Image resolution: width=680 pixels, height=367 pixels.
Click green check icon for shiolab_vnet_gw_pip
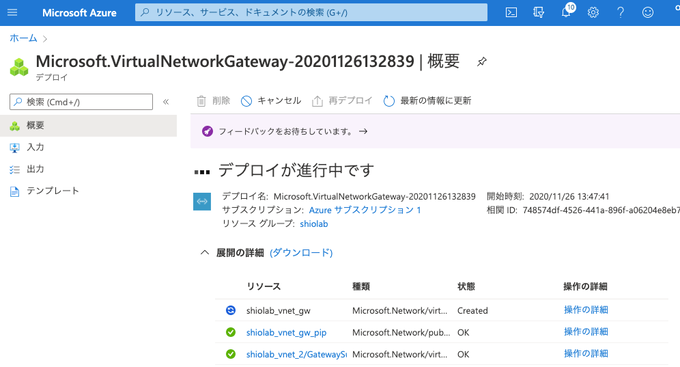click(x=231, y=332)
